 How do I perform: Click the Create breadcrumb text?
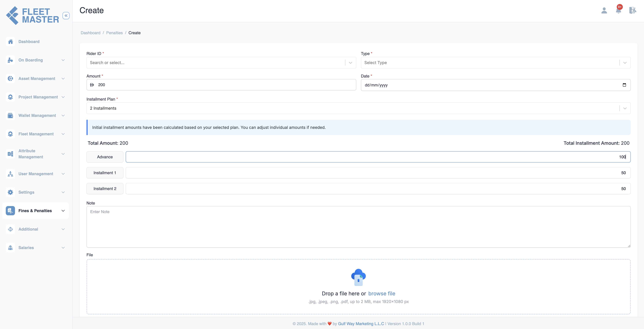tap(134, 33)
